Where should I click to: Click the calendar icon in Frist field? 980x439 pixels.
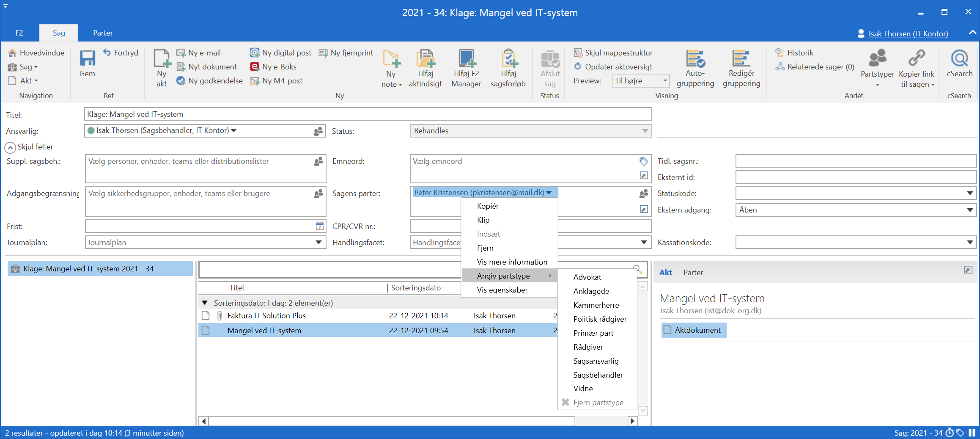click(x=320, y=226)
